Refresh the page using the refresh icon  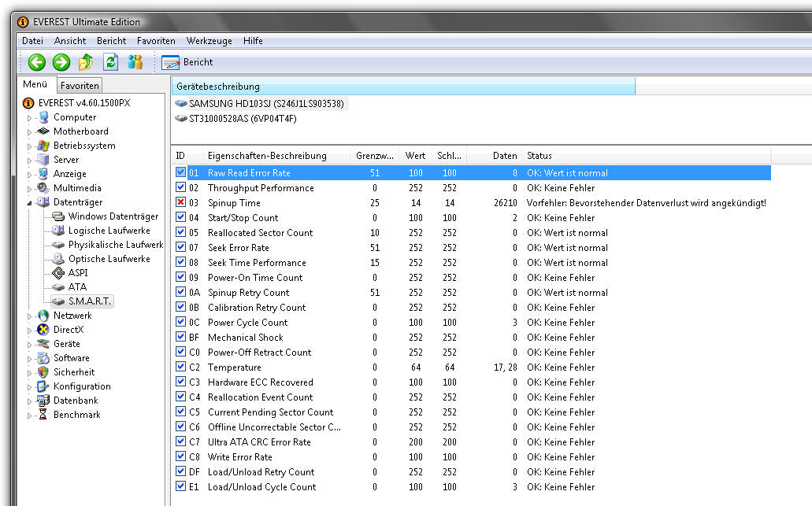(x=110, y=62)
